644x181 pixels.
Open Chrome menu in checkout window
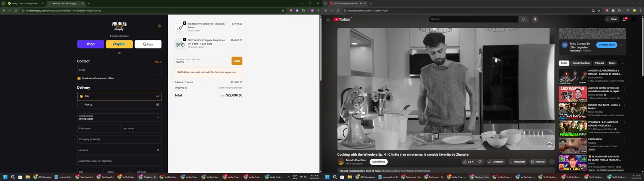(x=318, y=10)
